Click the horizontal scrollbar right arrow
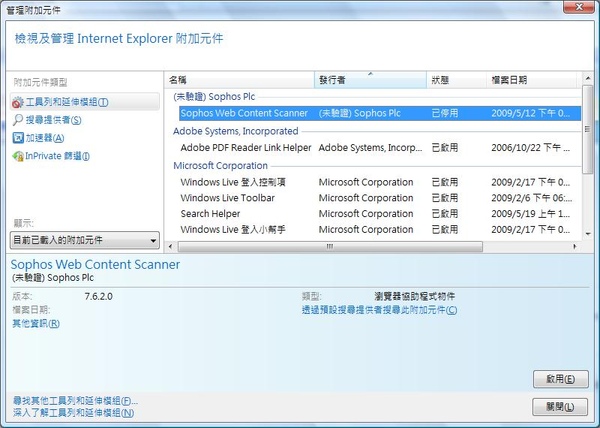Screen dimensions: 600x428 coord(575,247)
